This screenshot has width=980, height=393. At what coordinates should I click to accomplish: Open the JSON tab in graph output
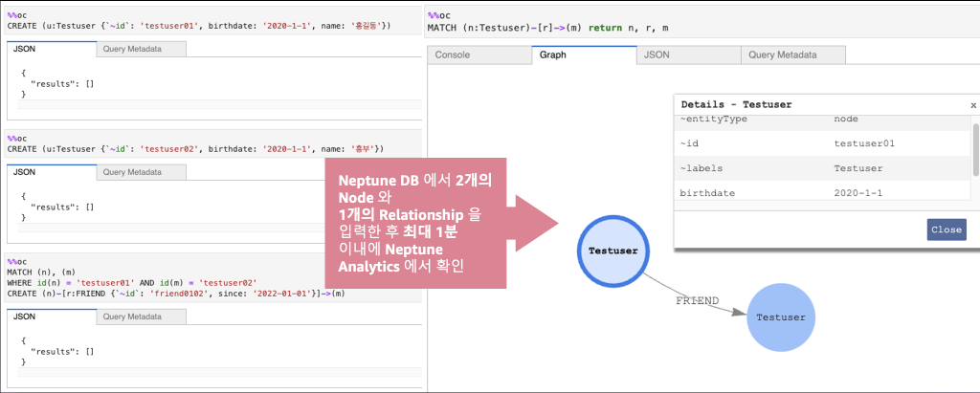click(x=688, y=55)
